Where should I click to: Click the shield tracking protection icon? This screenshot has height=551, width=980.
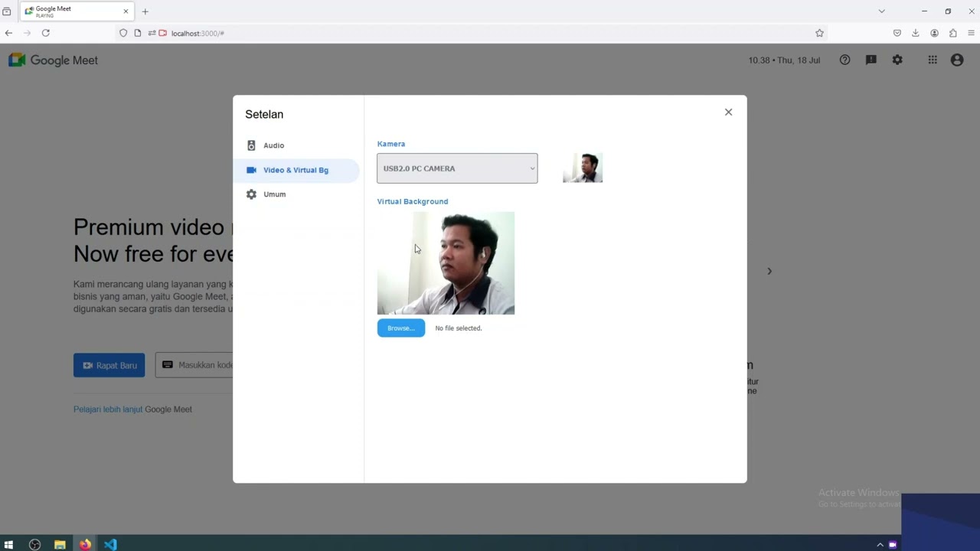click(123, 33)
